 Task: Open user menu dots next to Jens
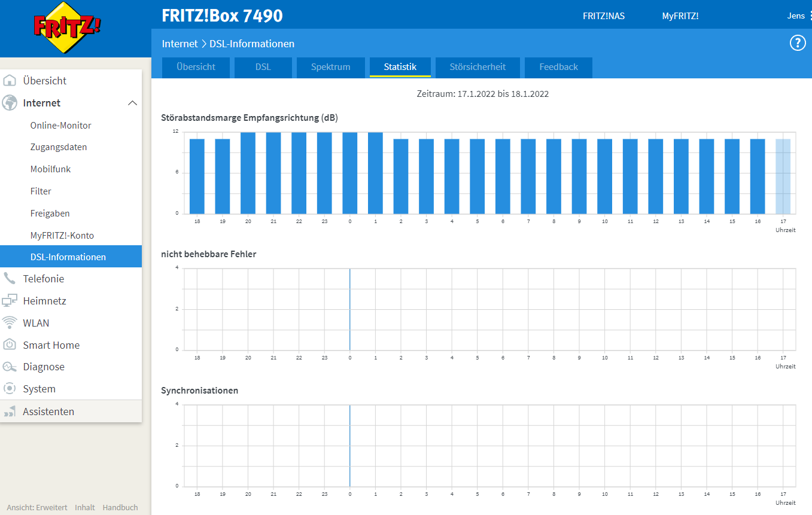click(x=810, y=16)
